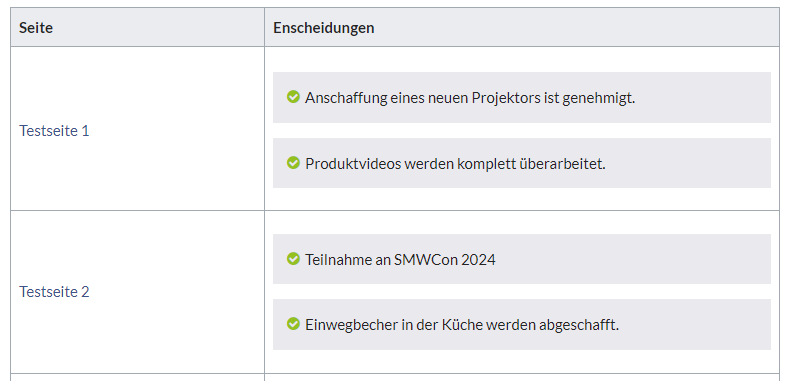This screenshot has height=381, width=791.
Task: Click the green check icon before Teilnahme an SMWCon
Action: (293, 258)
